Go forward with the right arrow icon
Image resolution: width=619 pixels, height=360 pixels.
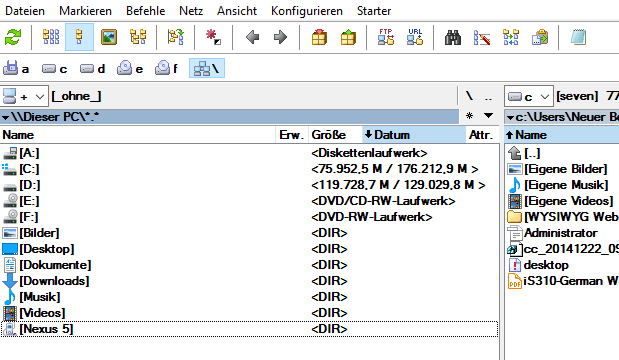click(280, 38)
